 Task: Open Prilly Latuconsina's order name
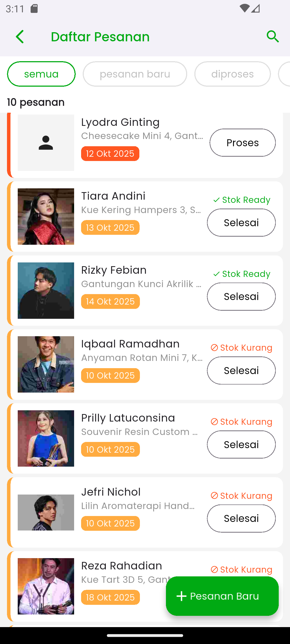tap(128, 418)
